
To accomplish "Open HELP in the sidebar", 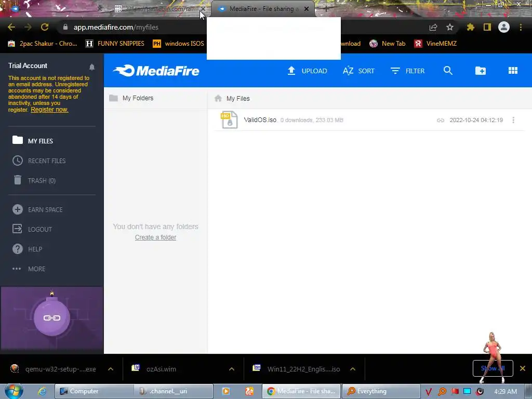I will [27, 249].
